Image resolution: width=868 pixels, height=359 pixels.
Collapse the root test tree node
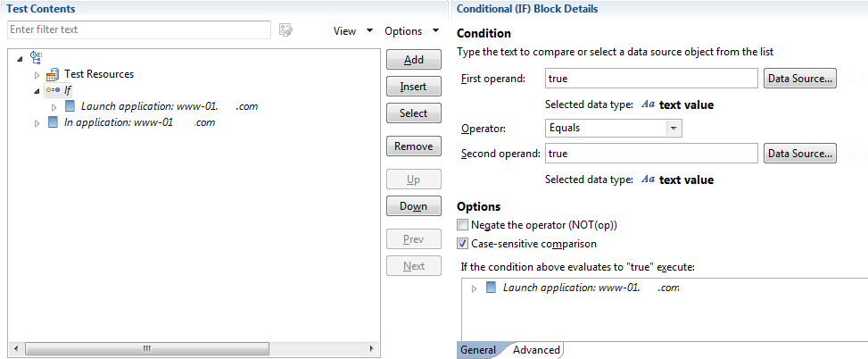pos(21,58)
